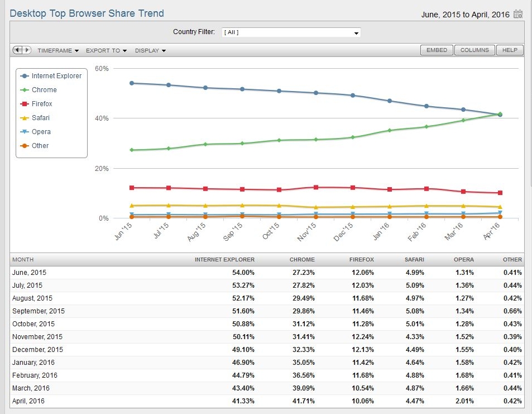
Task: Click Chrome Mar '16 data point
Action: (x=463, y=120)
